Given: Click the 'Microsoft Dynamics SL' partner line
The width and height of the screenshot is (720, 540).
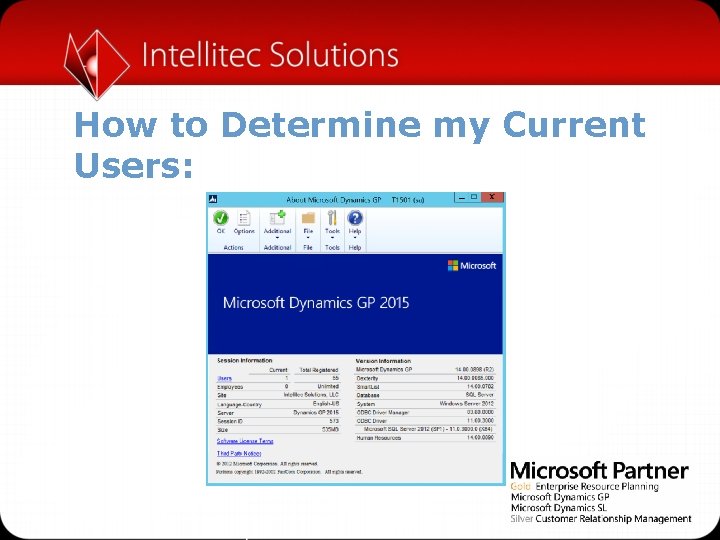Looking at the screenshot, I should pyautogui.click(x=559, y=508).
